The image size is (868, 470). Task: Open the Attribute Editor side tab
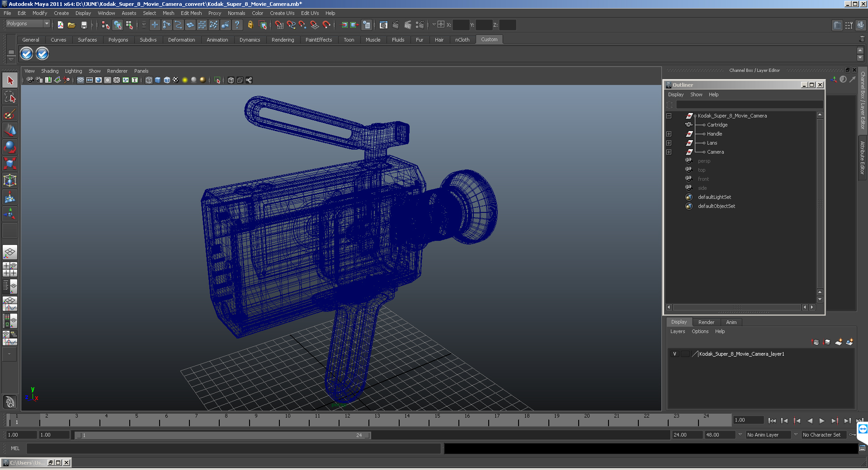point(863,158)
